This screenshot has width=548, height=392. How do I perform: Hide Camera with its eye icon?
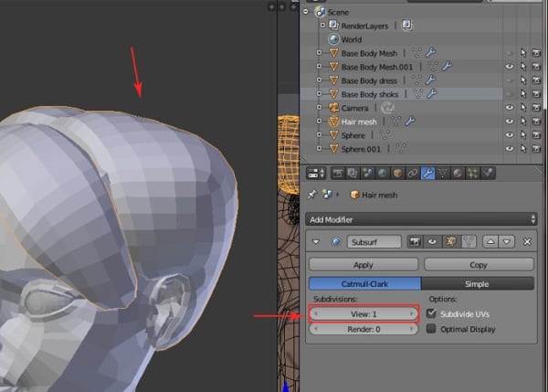point(510,107)
